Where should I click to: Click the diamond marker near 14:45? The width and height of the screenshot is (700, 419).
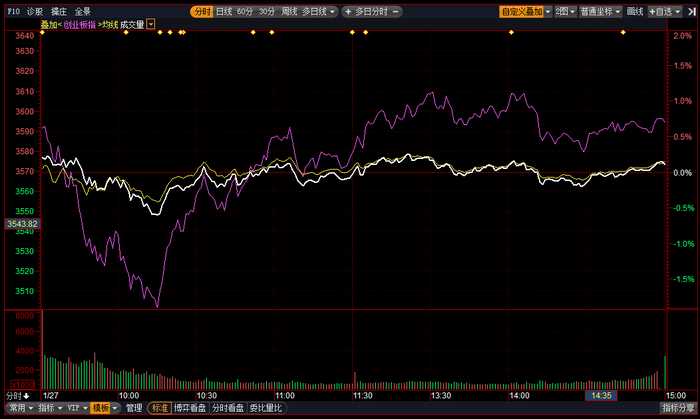pyautogui.click(x=623, y=32)
